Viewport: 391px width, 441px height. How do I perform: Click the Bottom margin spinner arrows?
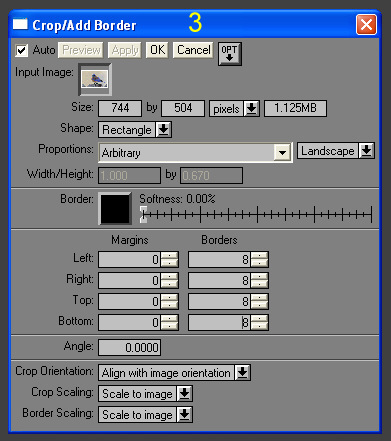[x=169, y=322]
